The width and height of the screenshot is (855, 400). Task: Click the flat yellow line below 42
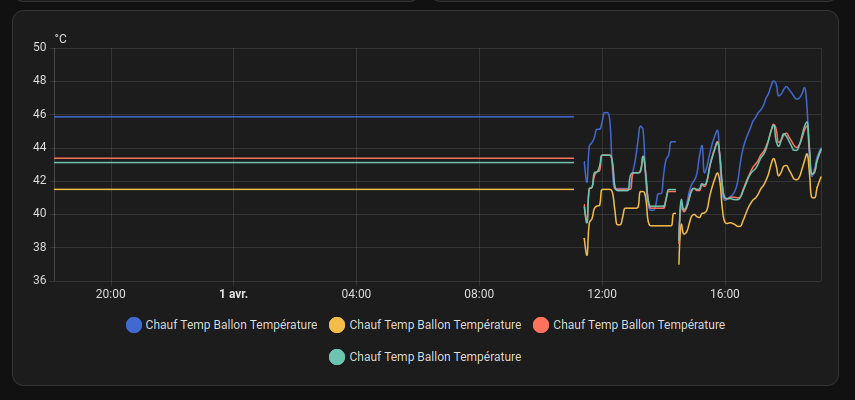[300, 189]
